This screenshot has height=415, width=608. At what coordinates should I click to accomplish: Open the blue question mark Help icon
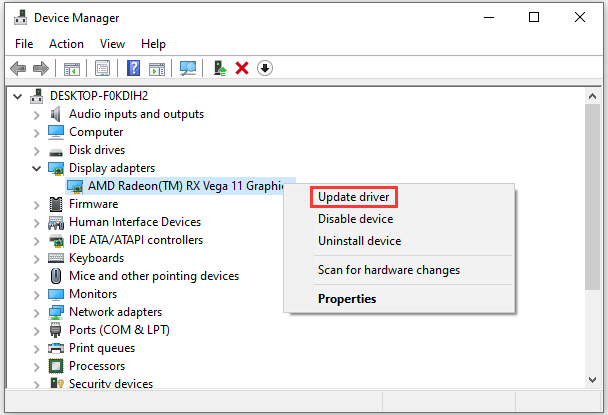[133, 68]
